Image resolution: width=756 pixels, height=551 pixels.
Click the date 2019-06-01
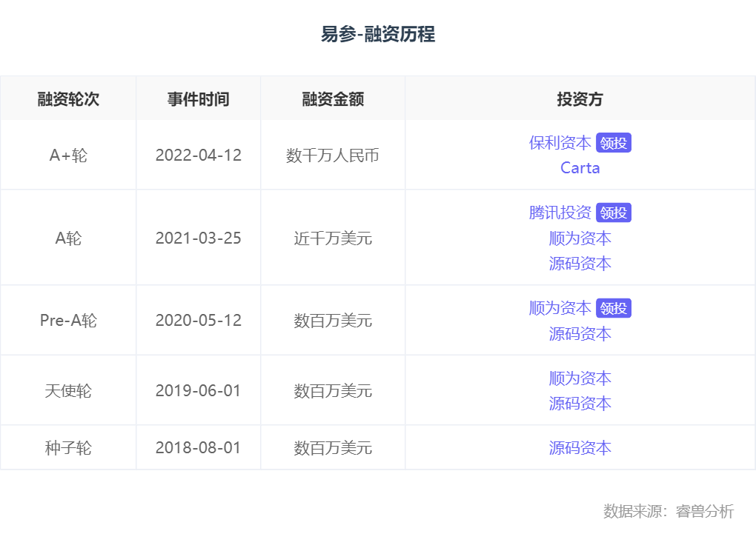click(x=198, y=390)
